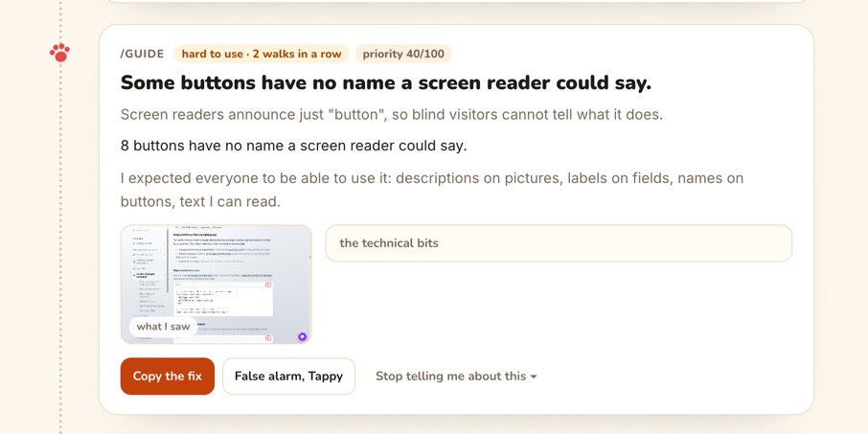Click the /GUIDE path label
The image size is (868, 434).
(x=142, y=54)
